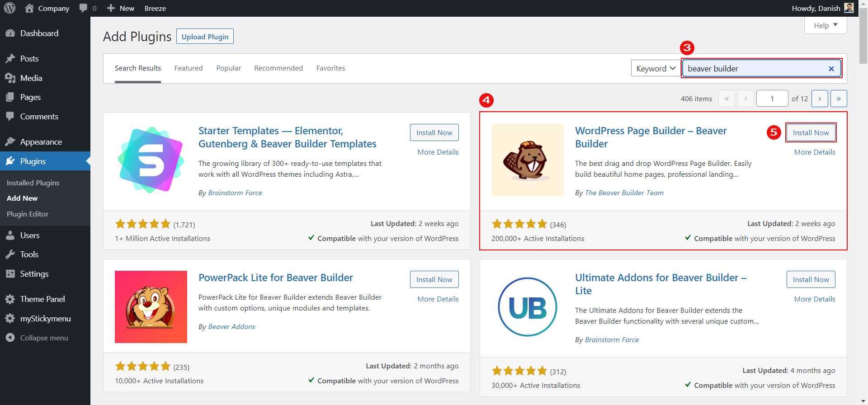Switch to Featured tab

point(189,68)
